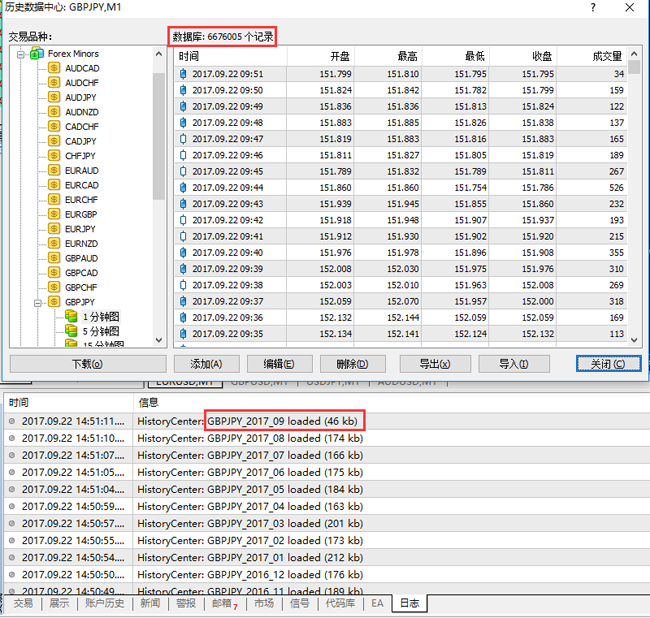This screenshot has width=650, height=618.
Task: Switch to the 展示 terminal tab
Action: point(59,603)
